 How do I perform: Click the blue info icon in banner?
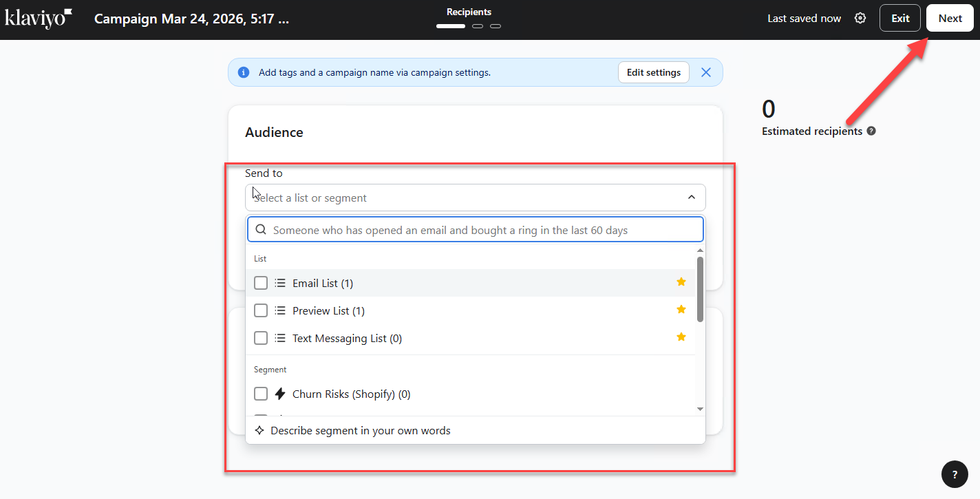coord(244,72)
